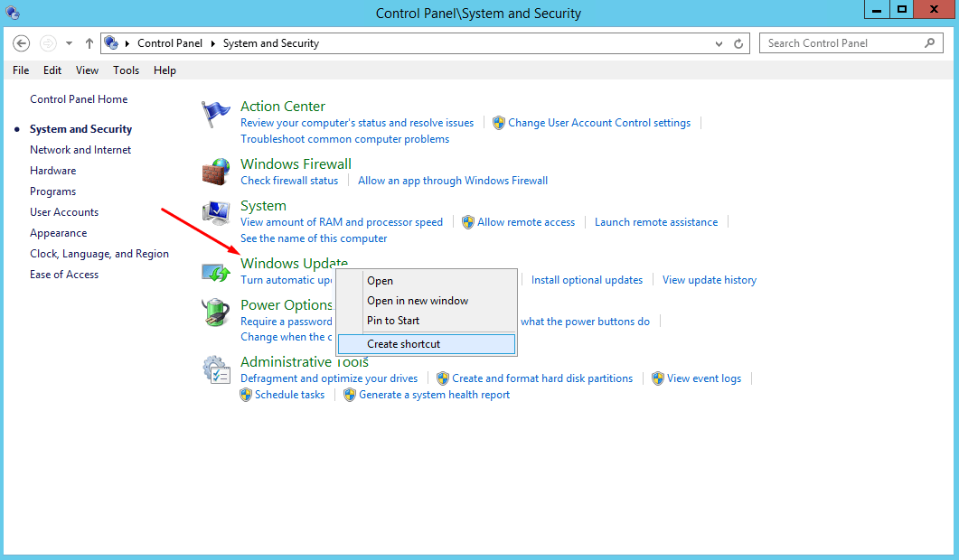Expand breadcrumb arrow before Control Panel
Image resolution: width=959 pixels, height=560 pixels.
pyautogui.click(x=127, y=43)
